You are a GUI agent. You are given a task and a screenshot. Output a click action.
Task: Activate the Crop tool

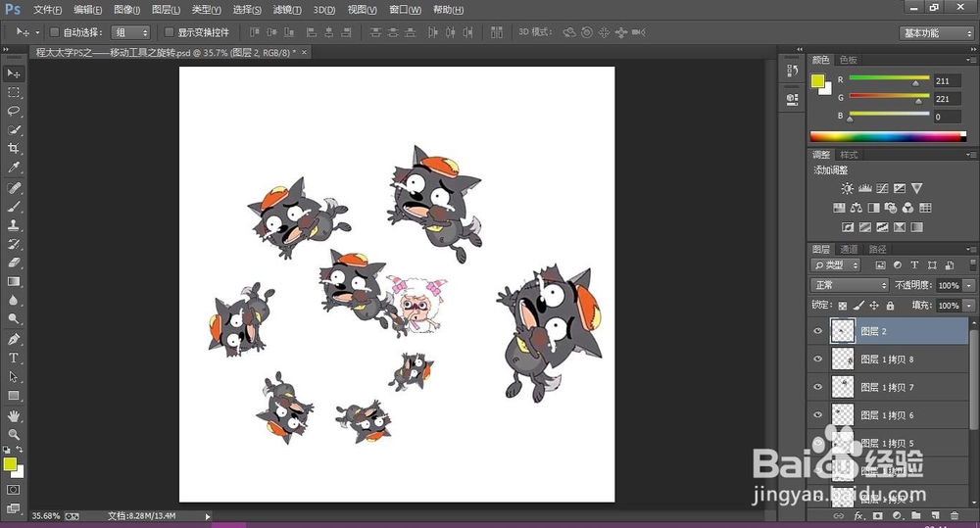[13, 149]
